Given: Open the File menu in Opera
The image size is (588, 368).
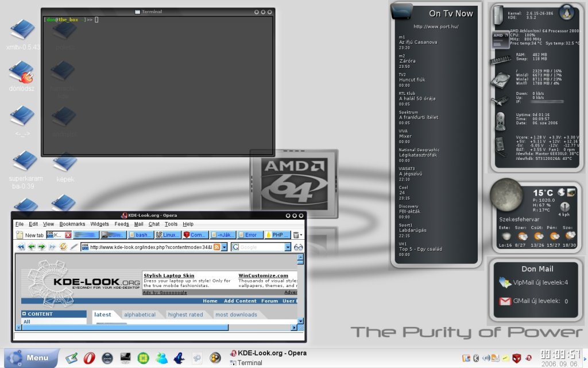Looking at the screenshot, I should coord(19,224).
